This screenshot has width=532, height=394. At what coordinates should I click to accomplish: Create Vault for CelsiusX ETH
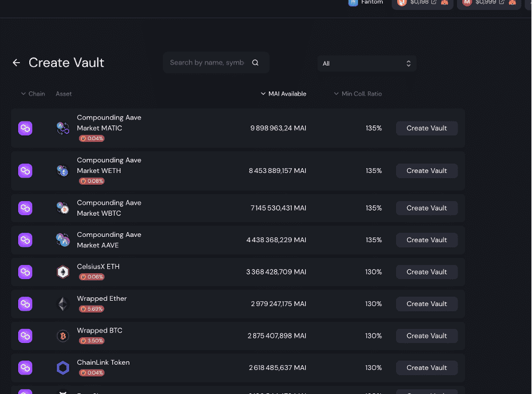tap(427, 272)
